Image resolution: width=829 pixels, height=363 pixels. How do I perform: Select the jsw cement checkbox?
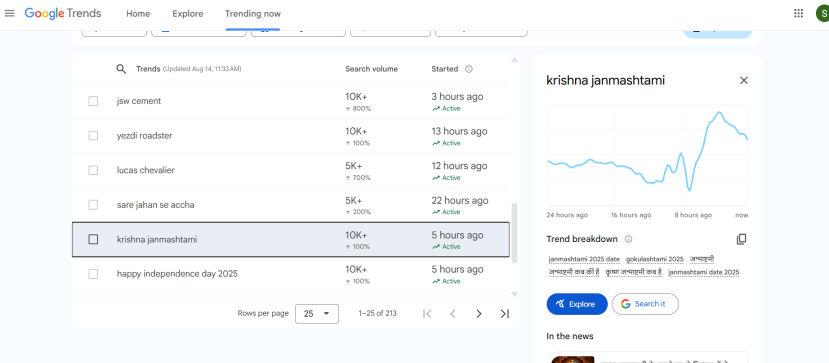tap(93, 101)
